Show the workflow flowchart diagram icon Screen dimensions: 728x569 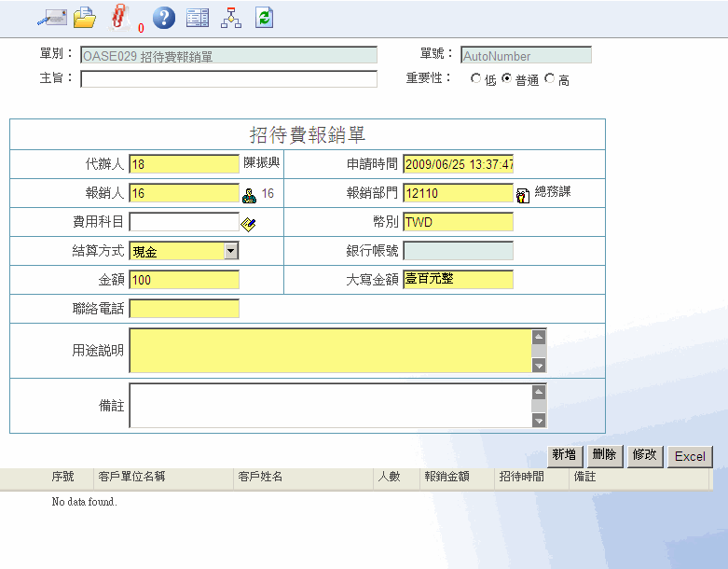pos(230,17)
